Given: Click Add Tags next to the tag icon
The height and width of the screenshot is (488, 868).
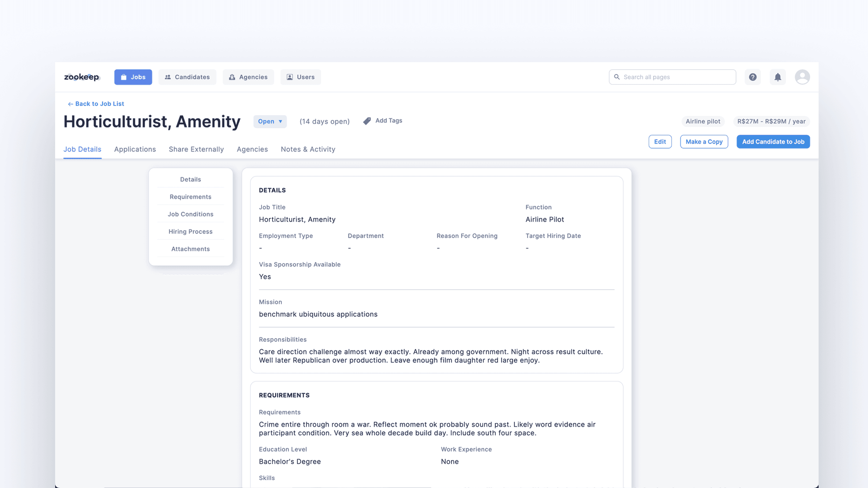Looking at the screenshot, I should (x=383, y=121).
